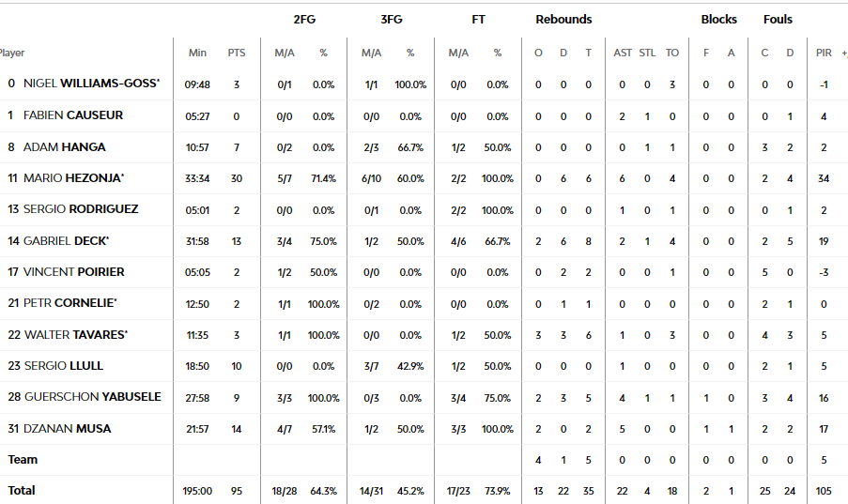This screenshot has height=504, width=848.
Task: Select Sergio Llull player name
Action: 64,366
